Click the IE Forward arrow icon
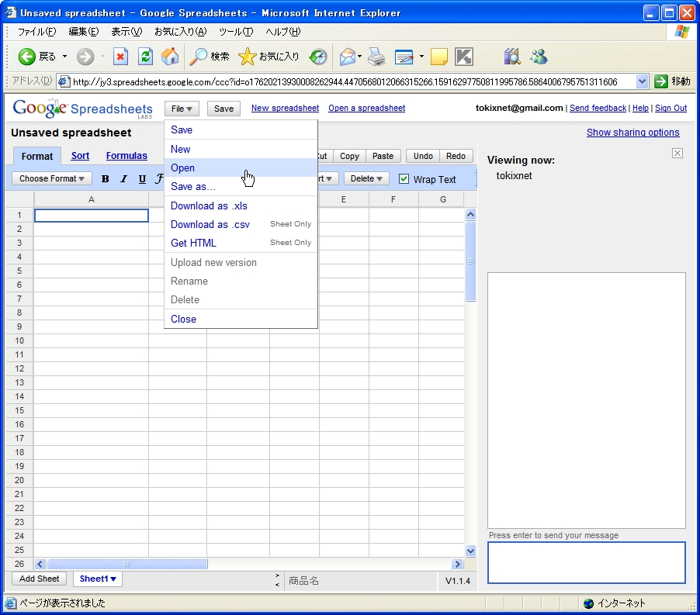 [85, 57]
